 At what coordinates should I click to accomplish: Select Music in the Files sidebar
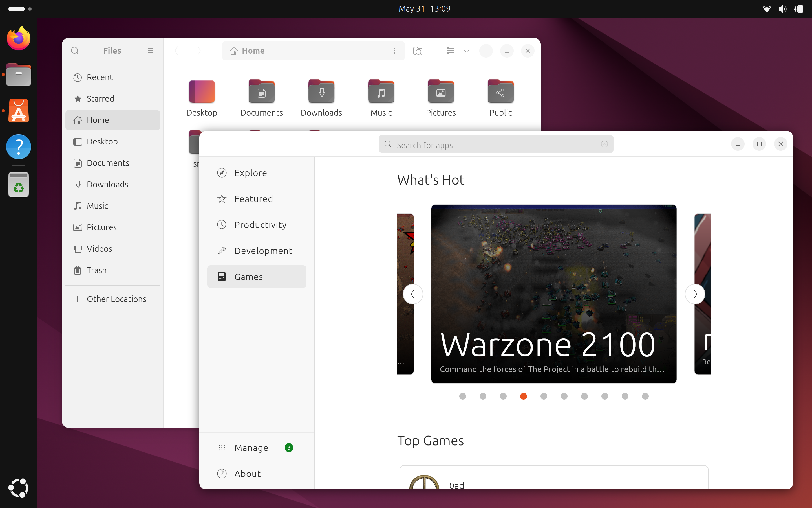(113, 206)
